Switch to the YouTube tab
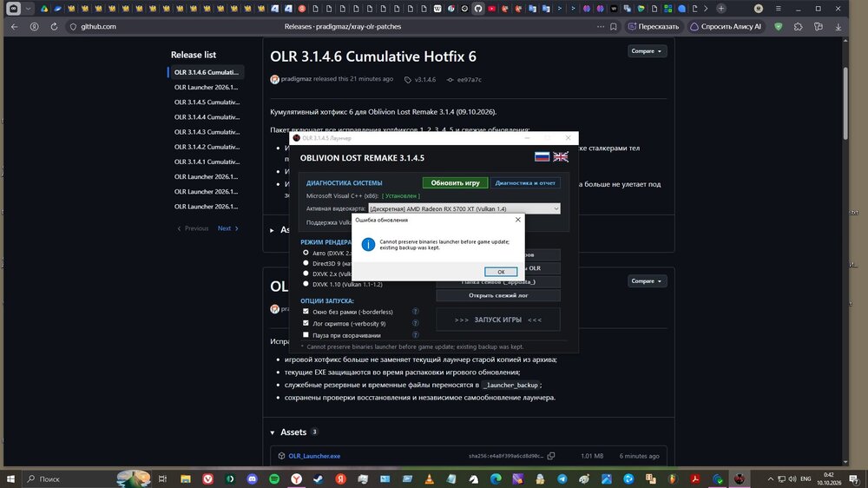The width and height of the screenshot is (868, 488). click(491, 9)
